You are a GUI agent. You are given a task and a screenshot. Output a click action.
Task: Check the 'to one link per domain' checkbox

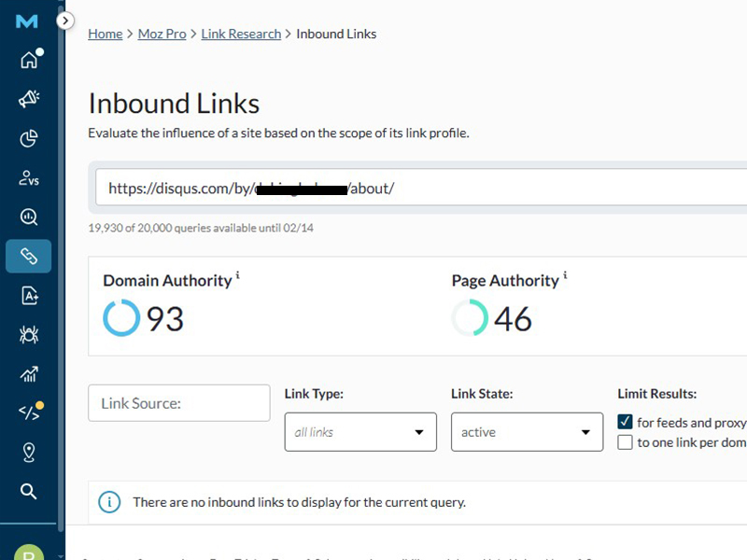[x=625, y=442]
